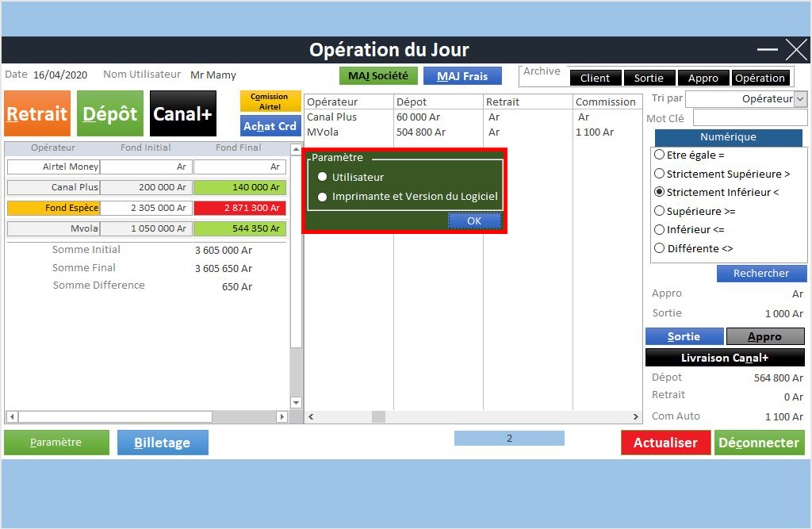
Task: Click down arrow of left panel scrollbar
Action: tap(297, 402)
